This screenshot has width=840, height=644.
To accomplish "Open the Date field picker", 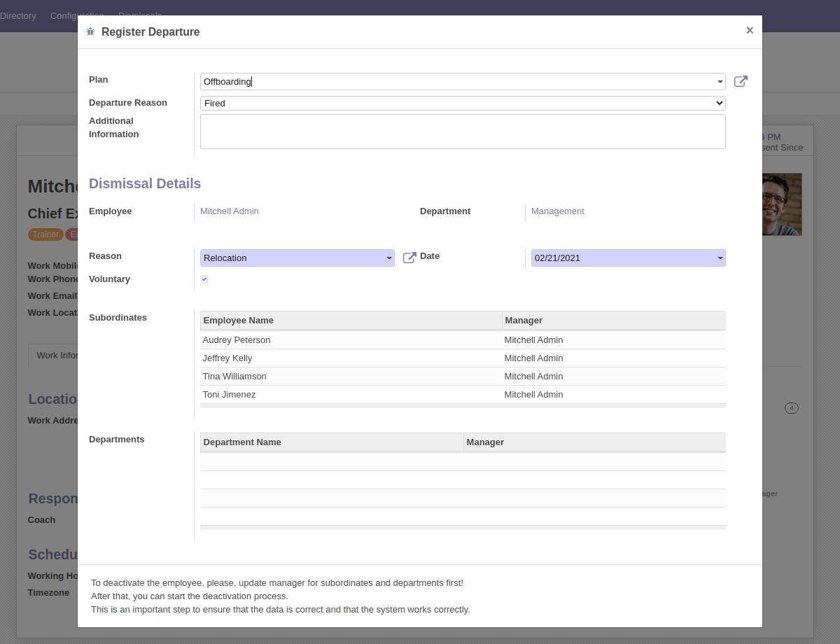I will [x=628, y=258].
